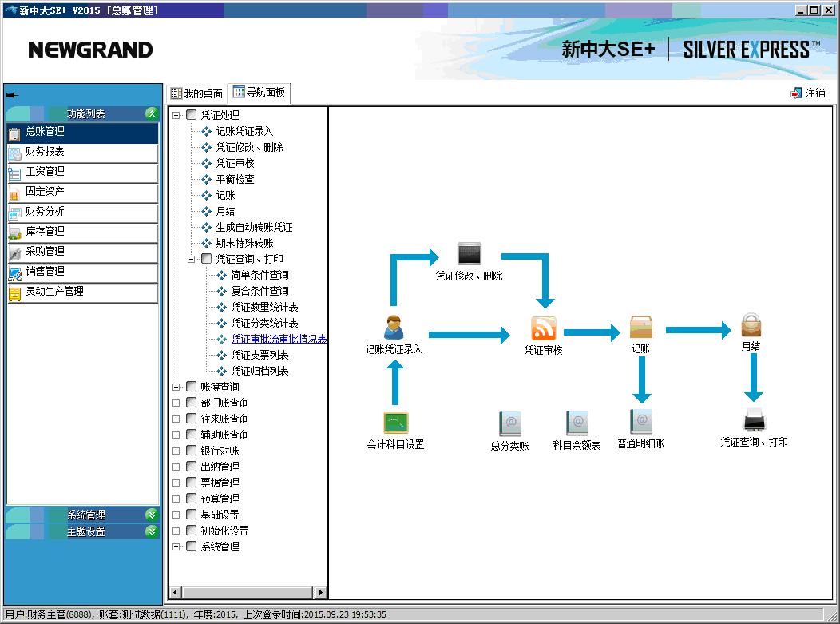Screen dimensions: 840x624
Task: Open the 月结 padlock icon
Action: 751,325
